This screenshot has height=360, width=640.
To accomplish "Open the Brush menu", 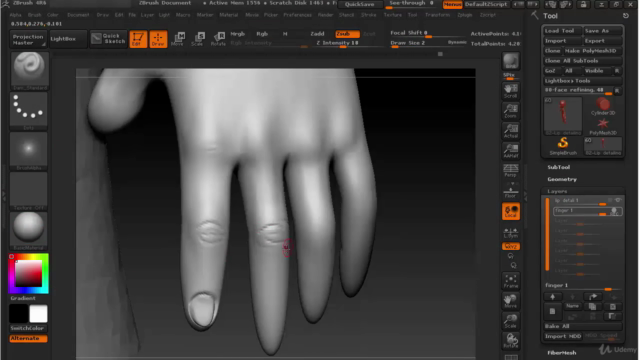I will [x=35, y=15].
